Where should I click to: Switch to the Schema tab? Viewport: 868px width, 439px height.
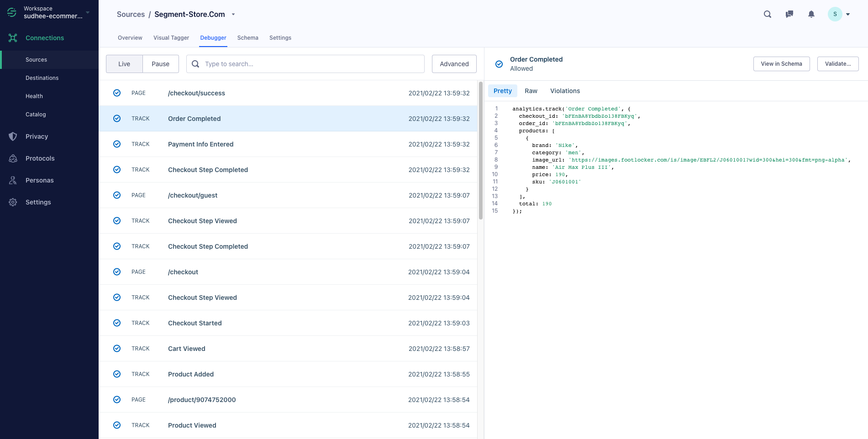[x=248, y=38]
